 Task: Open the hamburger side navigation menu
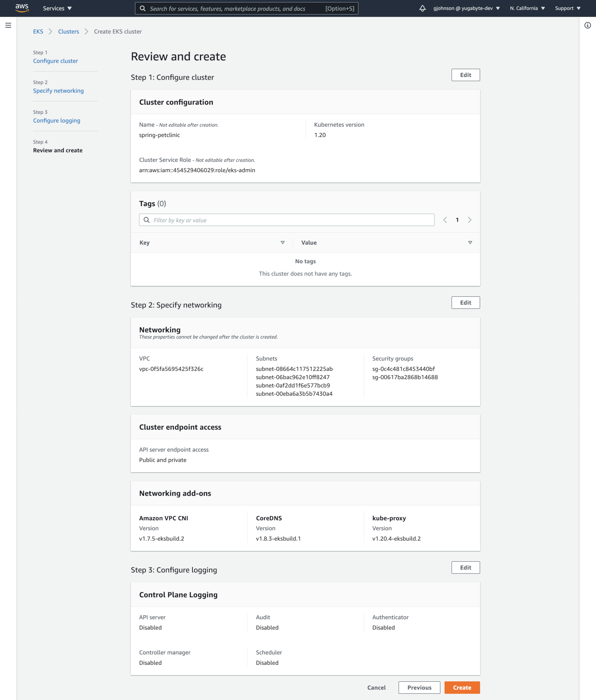(x=8, y=25)
